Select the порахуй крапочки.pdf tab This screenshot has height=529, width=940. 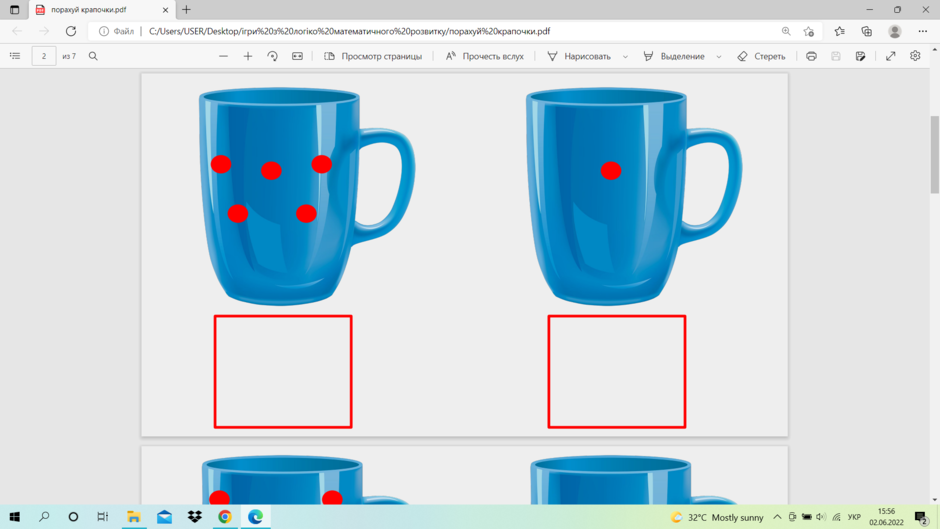coord(101,10)
